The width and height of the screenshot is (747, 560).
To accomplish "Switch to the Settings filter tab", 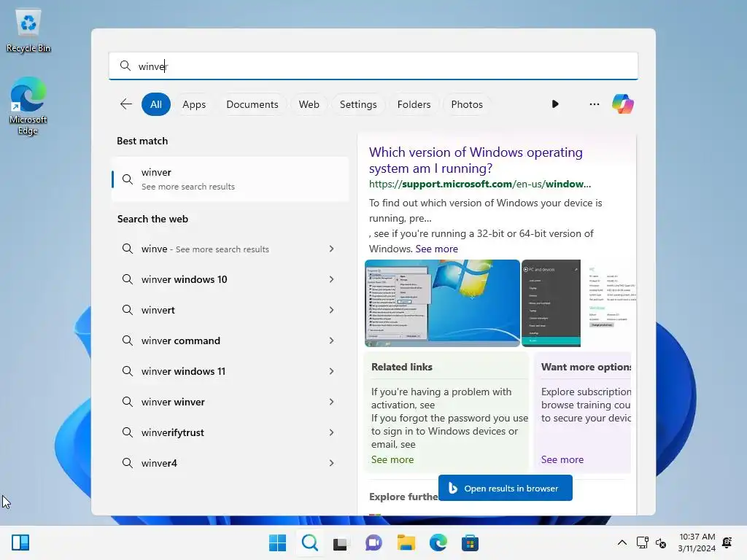I will pos(357,104).
